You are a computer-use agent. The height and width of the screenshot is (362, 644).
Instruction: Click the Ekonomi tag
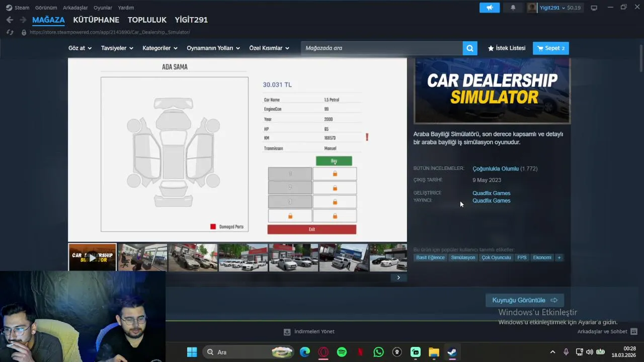coord(542,257)
